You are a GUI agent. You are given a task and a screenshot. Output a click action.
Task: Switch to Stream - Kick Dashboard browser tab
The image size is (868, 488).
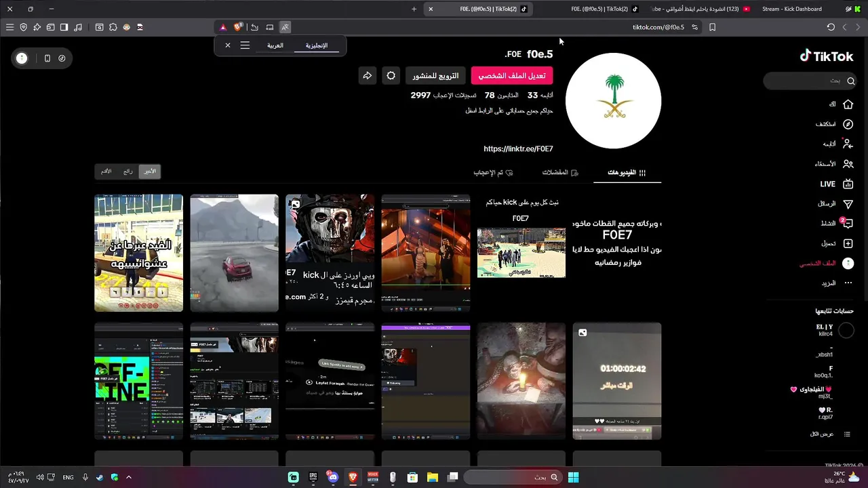pos(792,9)
